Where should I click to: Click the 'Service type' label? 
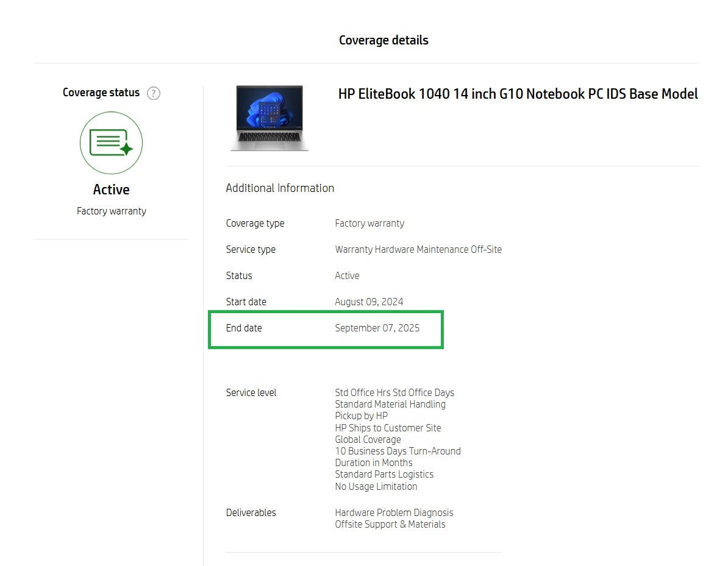[251, 250]
